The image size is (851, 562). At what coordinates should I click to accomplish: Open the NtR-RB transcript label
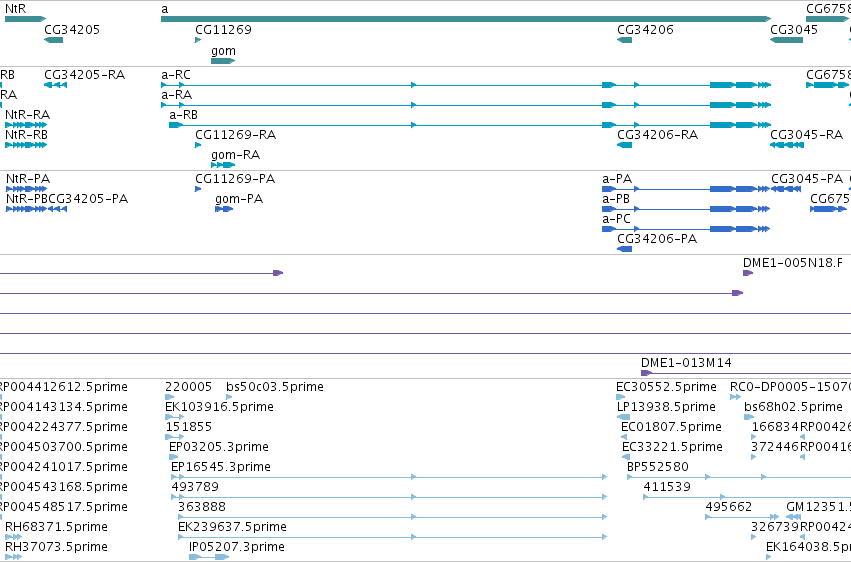(26, 134)
